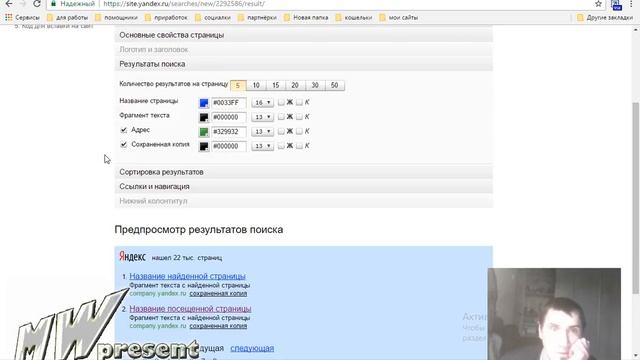Image resolution: width=640 pixels, height=360 pixels.
Task: Enable bold for Адрес row
Action: [281, 131]
